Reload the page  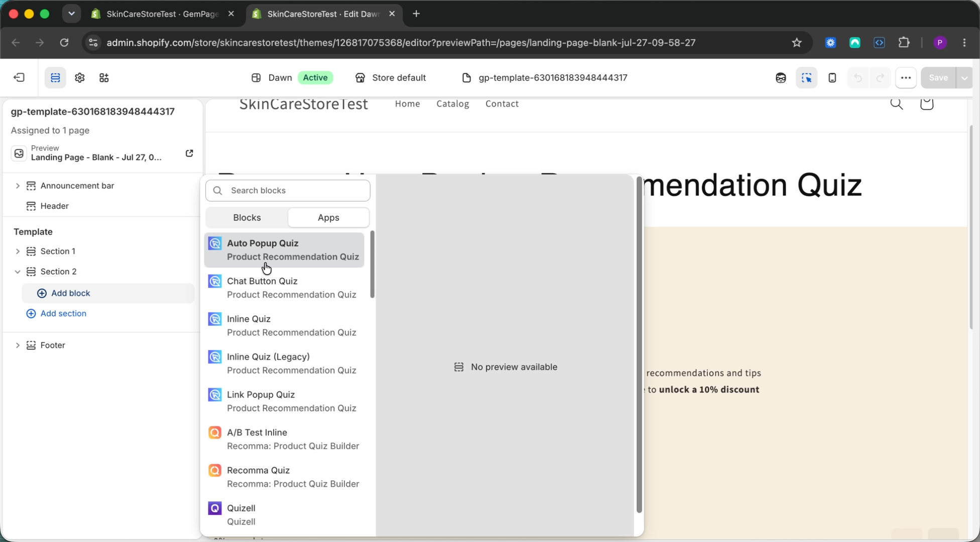point(64,43)
